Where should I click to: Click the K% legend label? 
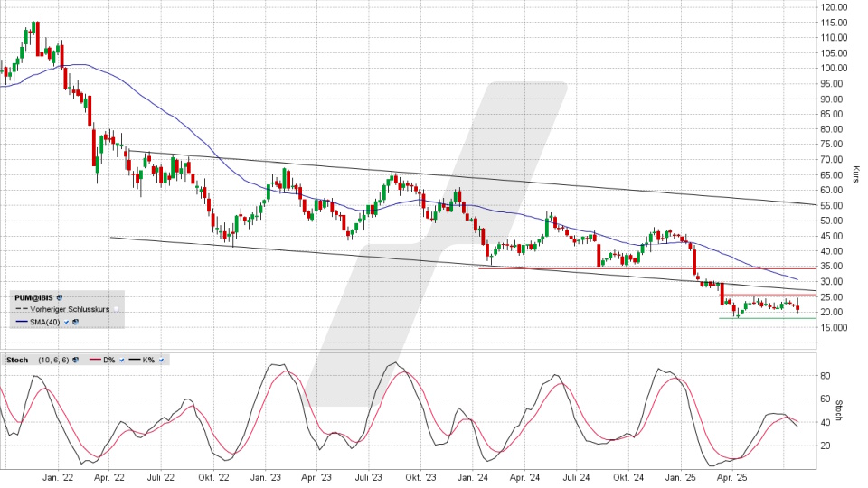coord(148,360)
